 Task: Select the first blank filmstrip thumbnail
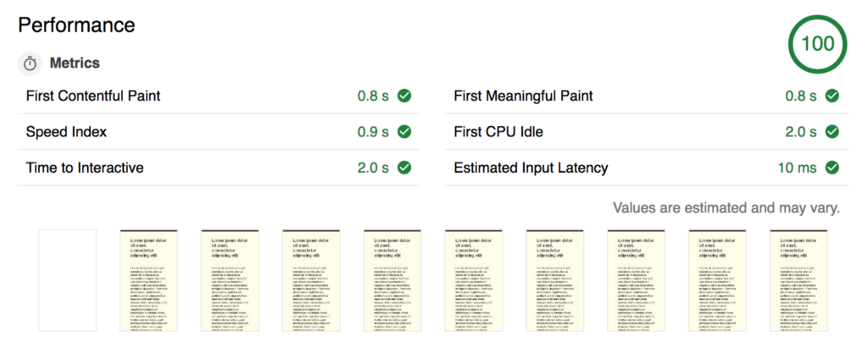click(68, 280)
